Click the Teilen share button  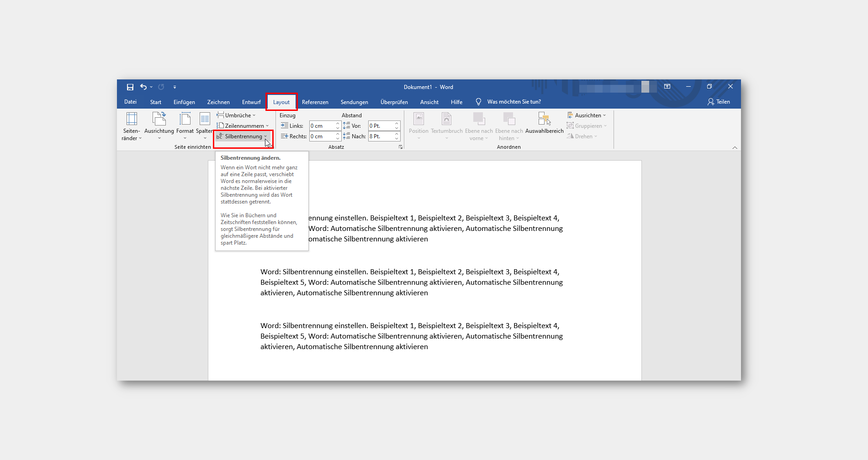coord(719,102)
